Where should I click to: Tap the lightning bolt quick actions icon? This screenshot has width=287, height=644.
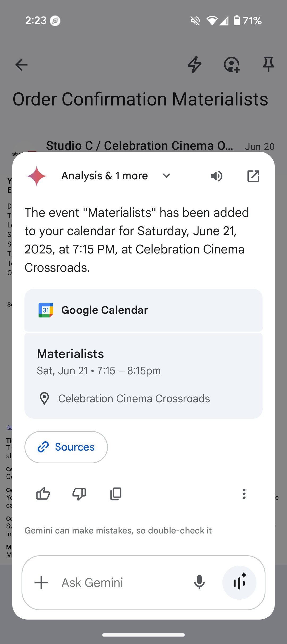[195, 65]
